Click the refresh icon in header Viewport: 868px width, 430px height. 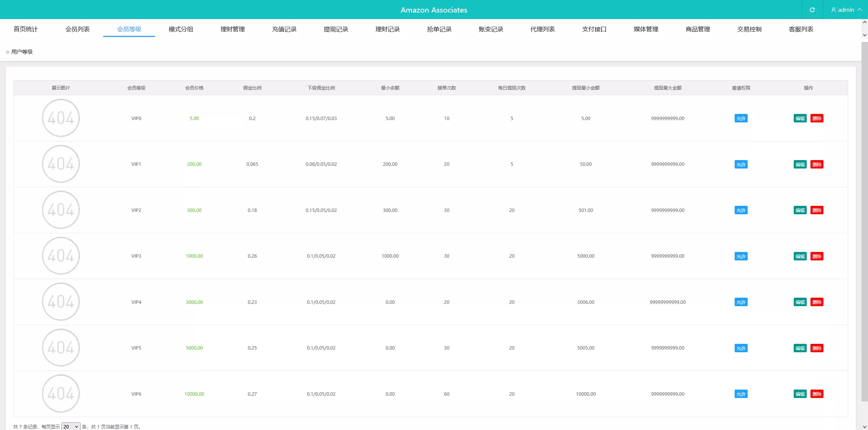pyautogui.click(x=812, y=10)
